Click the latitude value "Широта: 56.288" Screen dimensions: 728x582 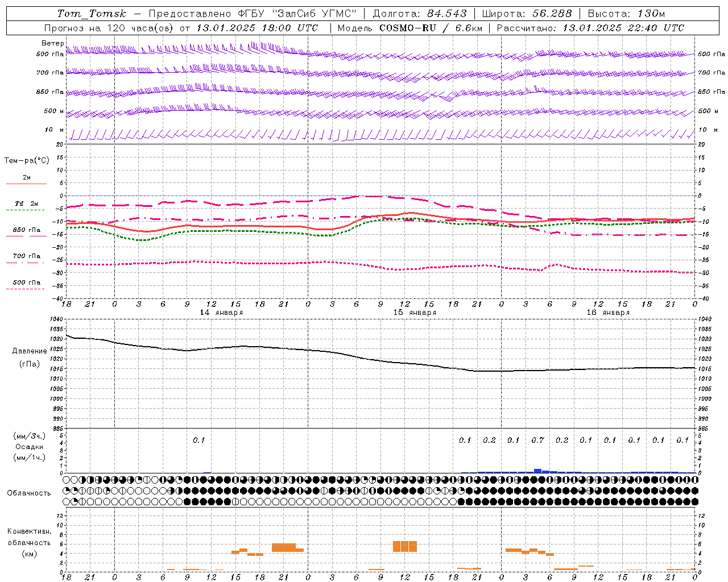[527, 14]
